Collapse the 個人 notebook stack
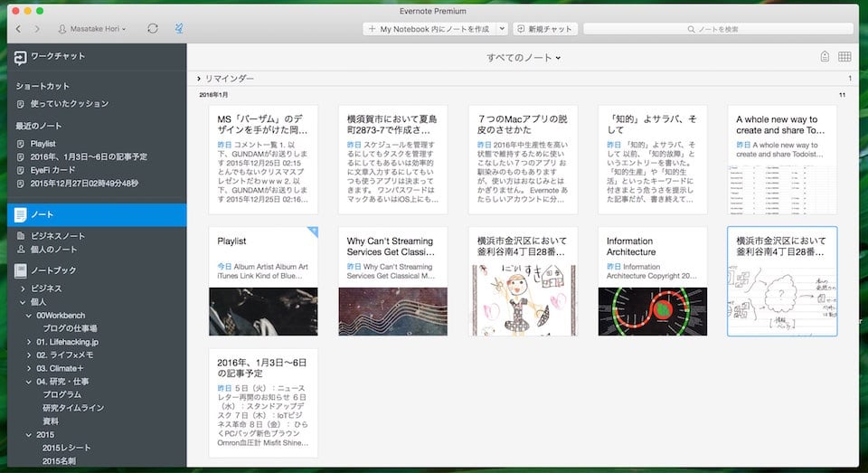868x473 pixels. 23,302
